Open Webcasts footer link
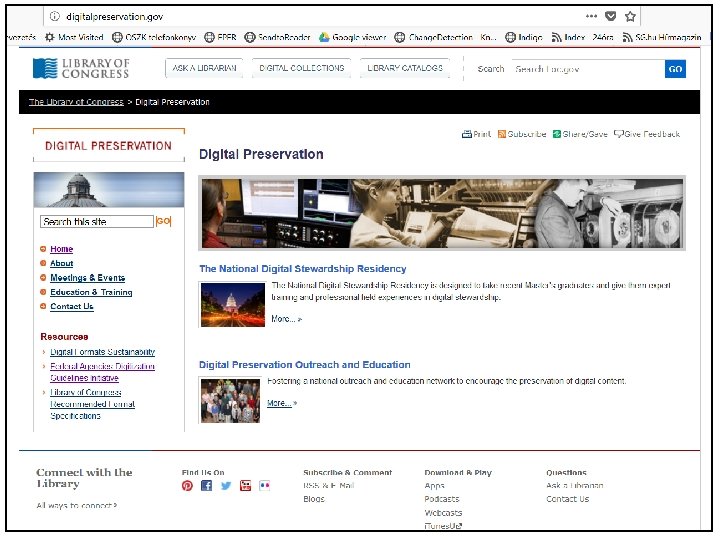 (x=443, y=513)
